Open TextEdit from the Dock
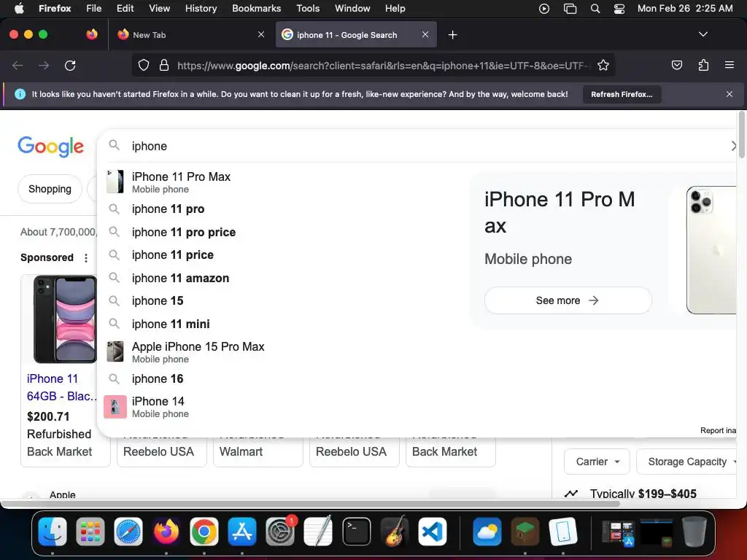Image resolution: width=747 pixels, height=560 pixels. tap(318, 532)
